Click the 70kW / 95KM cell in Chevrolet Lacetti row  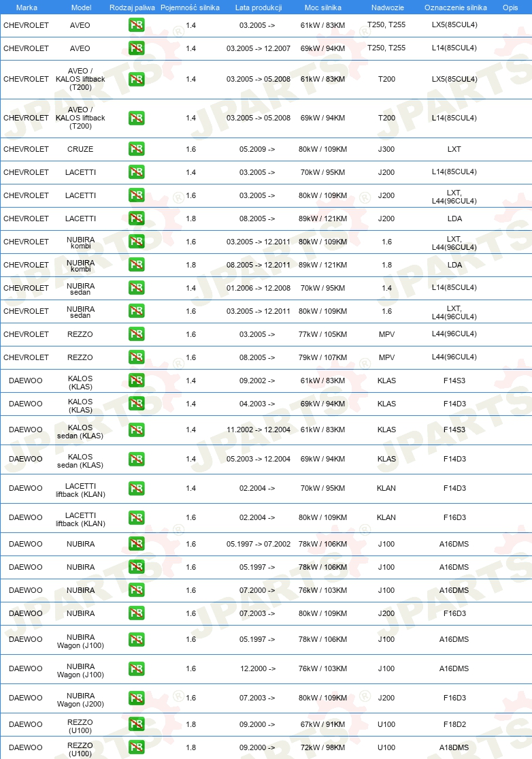322,172
